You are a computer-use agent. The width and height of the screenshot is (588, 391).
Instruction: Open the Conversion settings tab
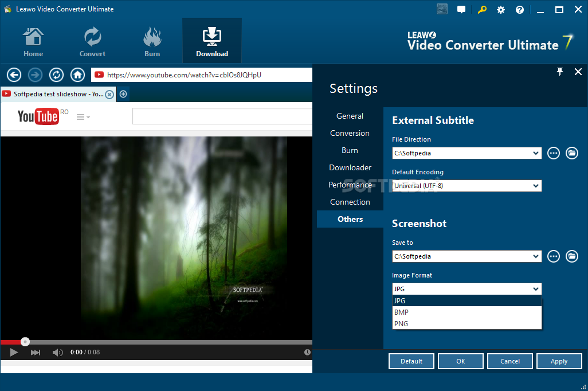[350, 133]
